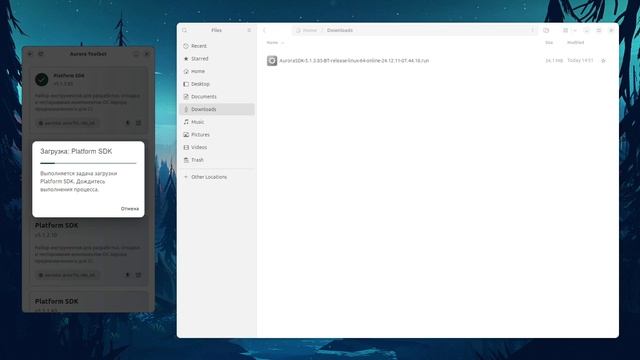Open Videos in the Files sidebar

tap(217, 147)
